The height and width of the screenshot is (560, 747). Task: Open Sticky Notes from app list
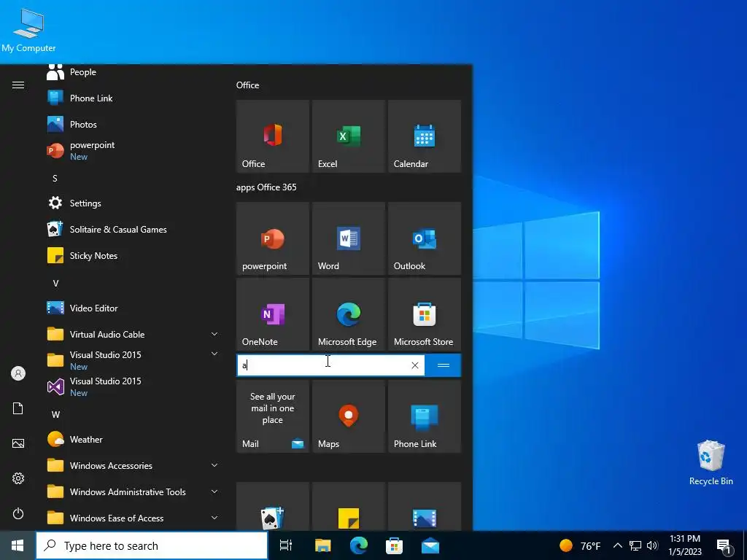[x=133, y=256]
